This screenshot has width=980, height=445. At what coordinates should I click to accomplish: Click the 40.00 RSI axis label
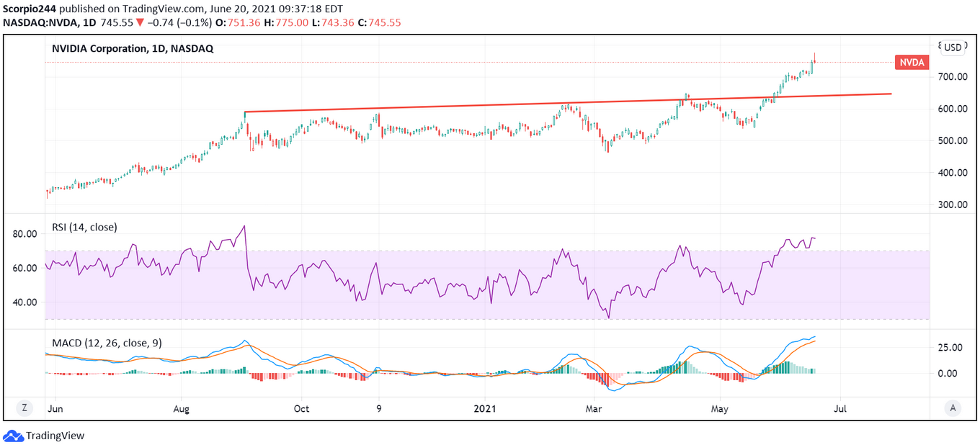24,302
